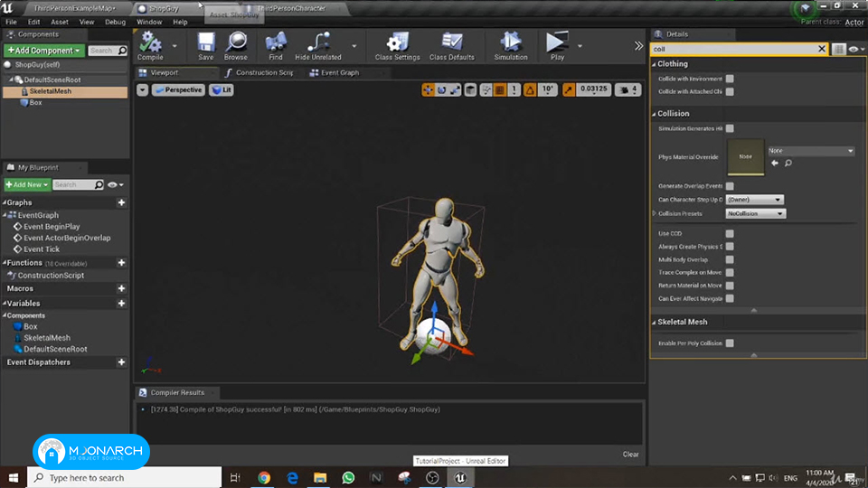Open Class Defaults
The width and height of the screenshot is (868, 488).
[452, 46]
